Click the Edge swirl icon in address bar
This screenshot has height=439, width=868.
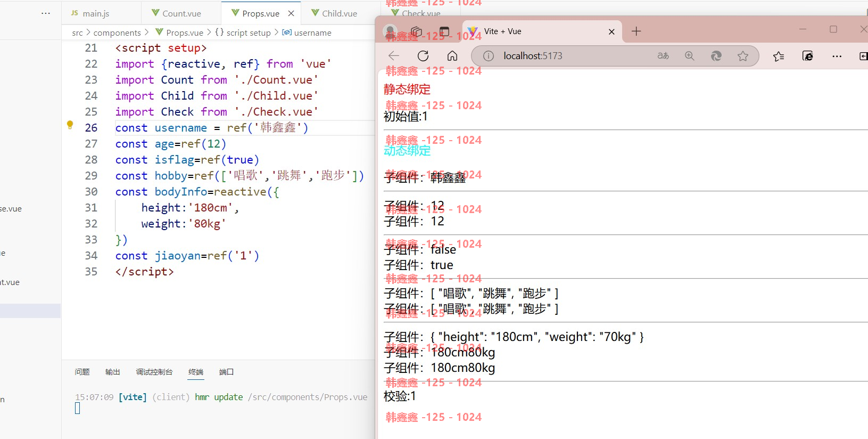[716, 56]
